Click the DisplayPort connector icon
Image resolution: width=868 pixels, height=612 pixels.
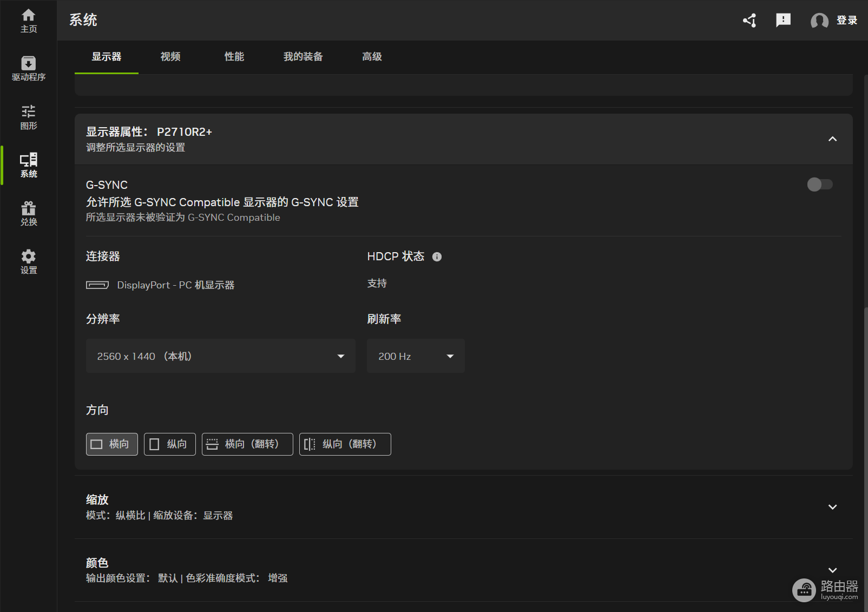(x=97, y=285)
